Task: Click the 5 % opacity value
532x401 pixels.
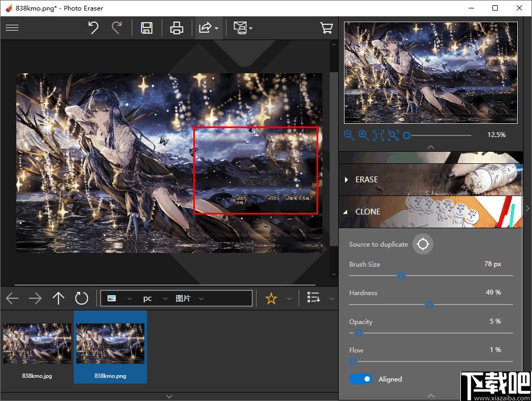Action: pos(495,321)
